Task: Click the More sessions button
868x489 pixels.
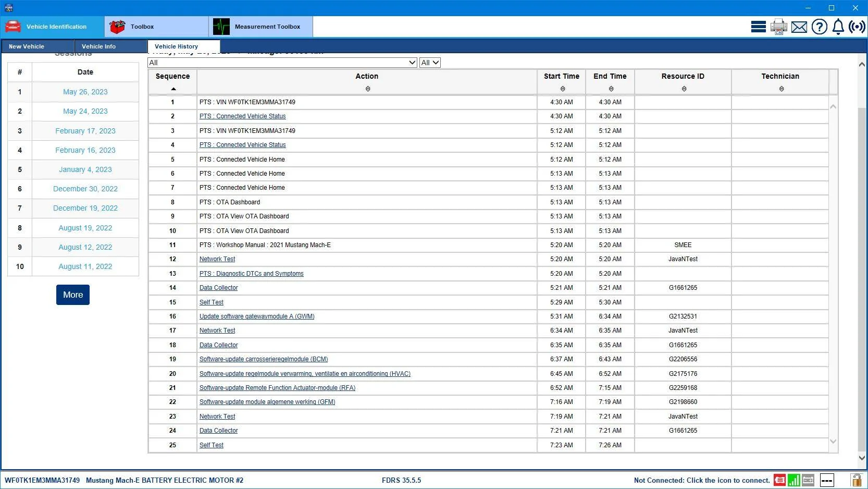Action: click(73, 295)
